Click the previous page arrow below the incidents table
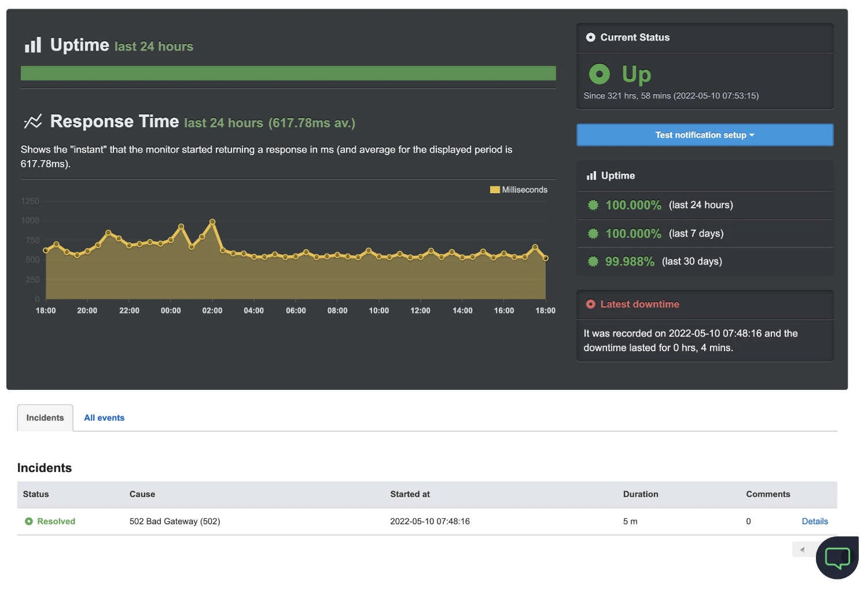This screenshot has width=868, height=590. [802, 550]
